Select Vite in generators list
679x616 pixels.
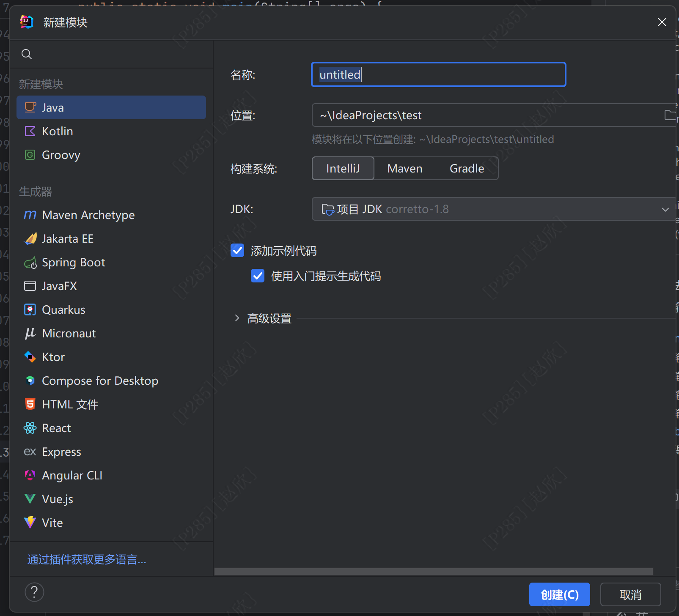[x=111, y=523]
